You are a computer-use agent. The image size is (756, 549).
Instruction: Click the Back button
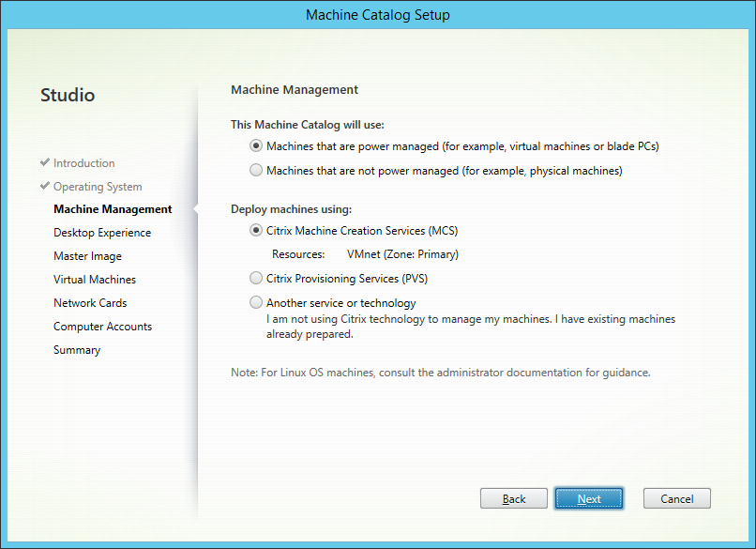point(514,498)
